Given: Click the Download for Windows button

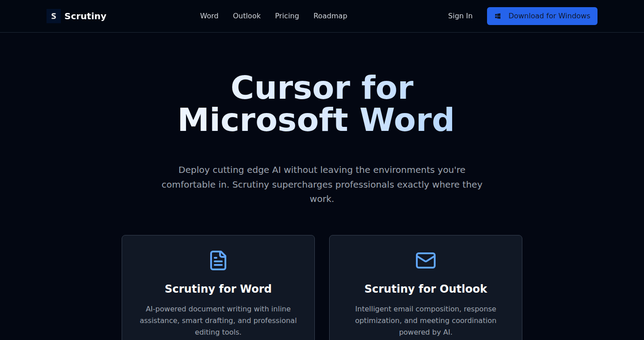Looking at the screenshot, I should coord(542,16).
